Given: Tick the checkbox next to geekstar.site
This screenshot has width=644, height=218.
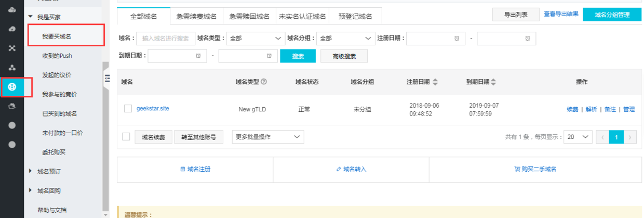Looking at the screenshot, I should [128, 109].
